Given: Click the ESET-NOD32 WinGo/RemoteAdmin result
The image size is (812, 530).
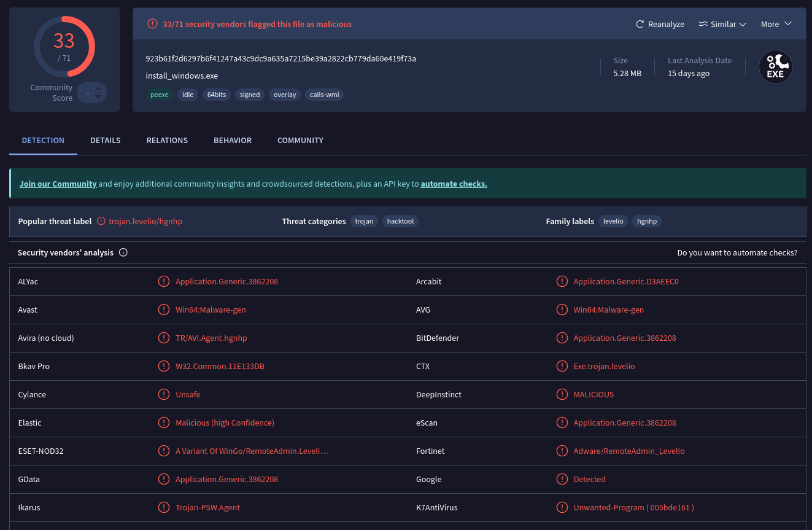Looking at the screenshot, I should [x=252, y=451].
